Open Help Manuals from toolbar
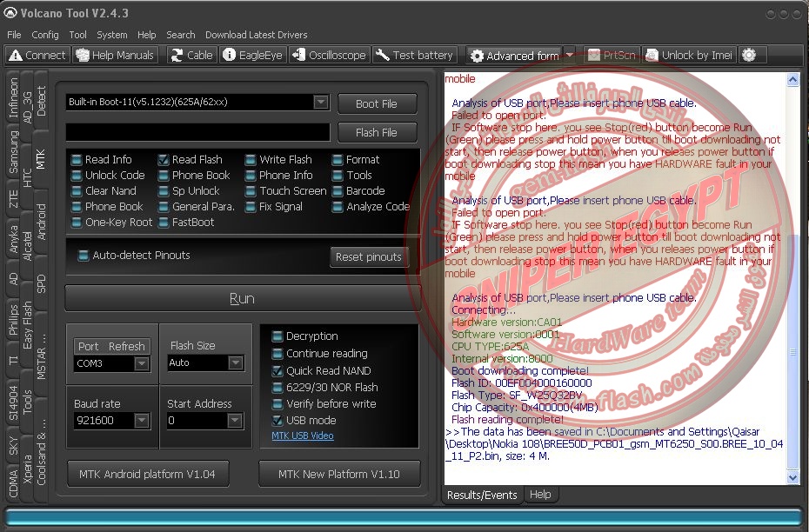The image size is (809, 532). [x=115, y=55]
